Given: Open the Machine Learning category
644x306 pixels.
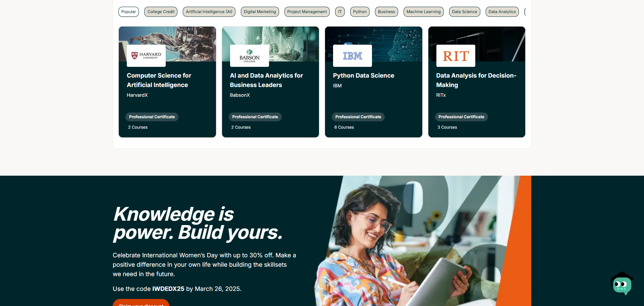Looking at the screenshot, I should pos(423,12).
